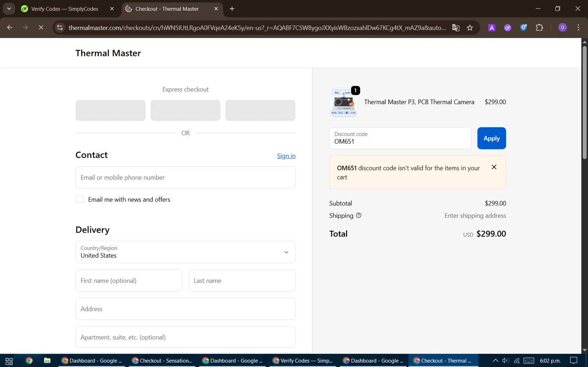Click the scrollbar down arrow
588x367 pixels.
(584, 350)
